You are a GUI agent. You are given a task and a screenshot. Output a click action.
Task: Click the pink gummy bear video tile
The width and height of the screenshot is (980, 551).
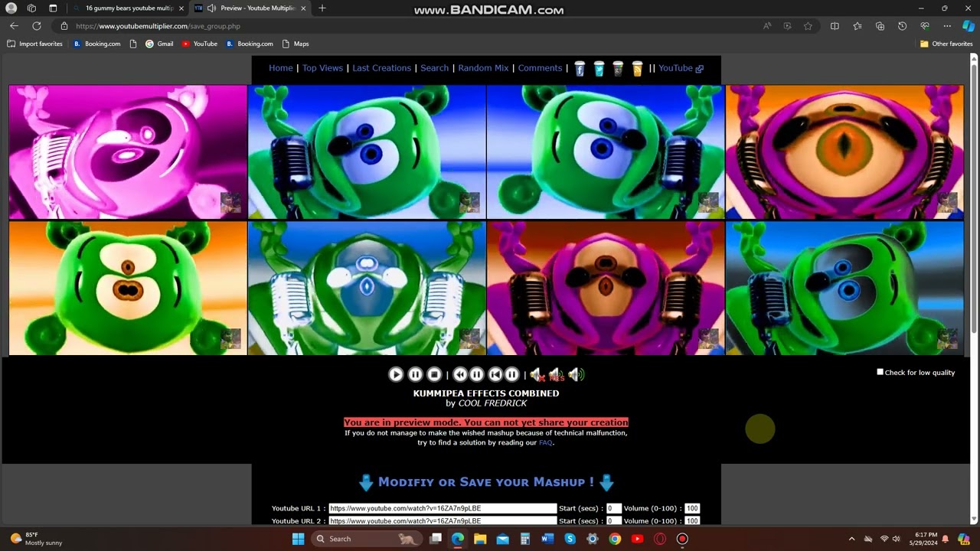128,152
